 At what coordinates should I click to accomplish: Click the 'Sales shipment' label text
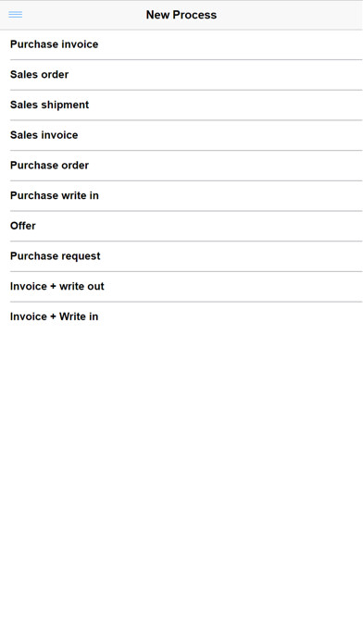49,105
